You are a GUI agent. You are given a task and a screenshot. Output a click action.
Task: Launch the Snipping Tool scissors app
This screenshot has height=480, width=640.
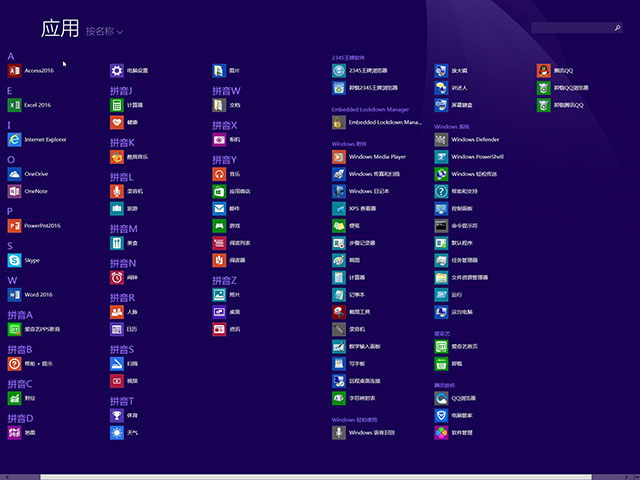(351, 312)
